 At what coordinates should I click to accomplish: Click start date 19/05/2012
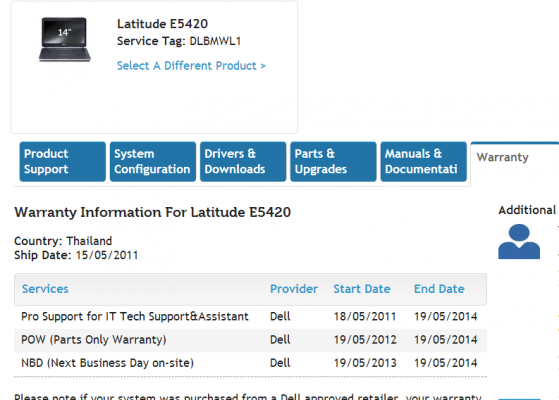point(365,339)
